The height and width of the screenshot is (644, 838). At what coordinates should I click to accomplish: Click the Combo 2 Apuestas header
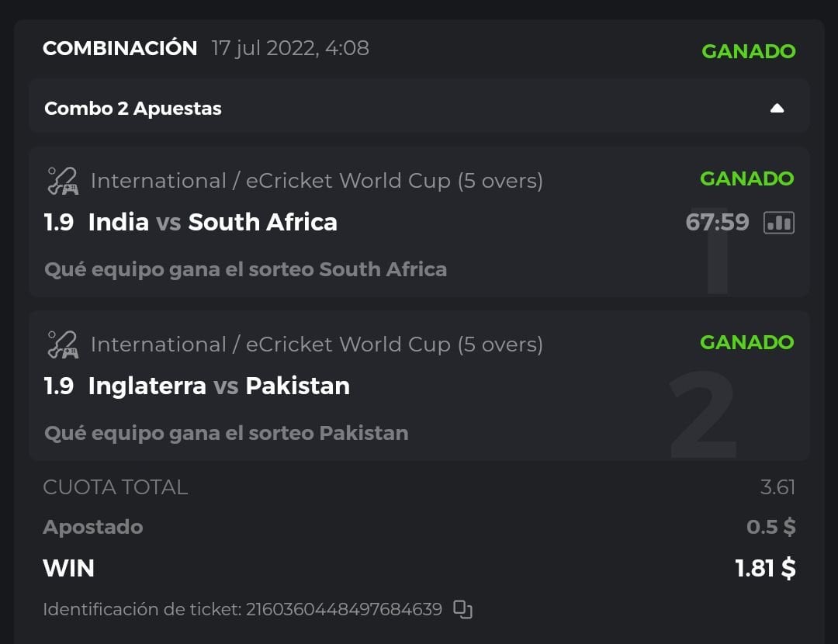click(x=133, y=109)
